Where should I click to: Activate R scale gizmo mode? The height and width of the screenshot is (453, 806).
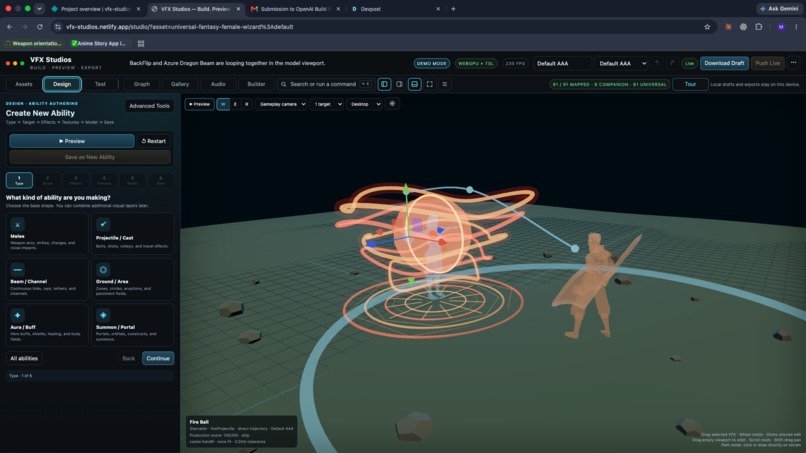click(x=246, y=104)
